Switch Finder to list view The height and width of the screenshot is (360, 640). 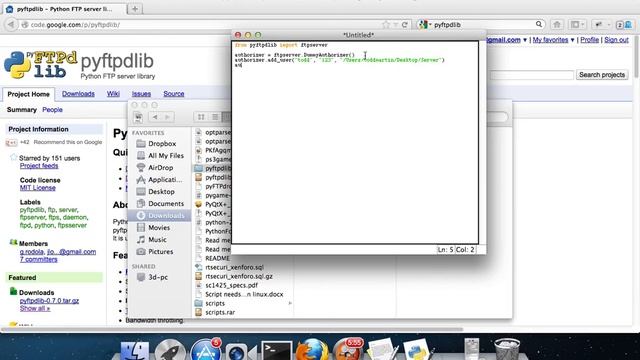click(215, 117)
